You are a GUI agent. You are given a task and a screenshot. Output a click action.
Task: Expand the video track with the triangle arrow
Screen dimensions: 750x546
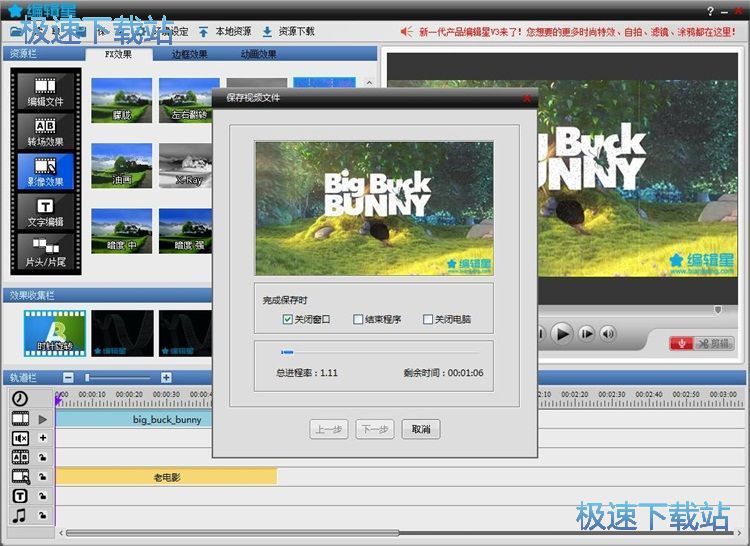pyautogui.click(x=43, y=419)
